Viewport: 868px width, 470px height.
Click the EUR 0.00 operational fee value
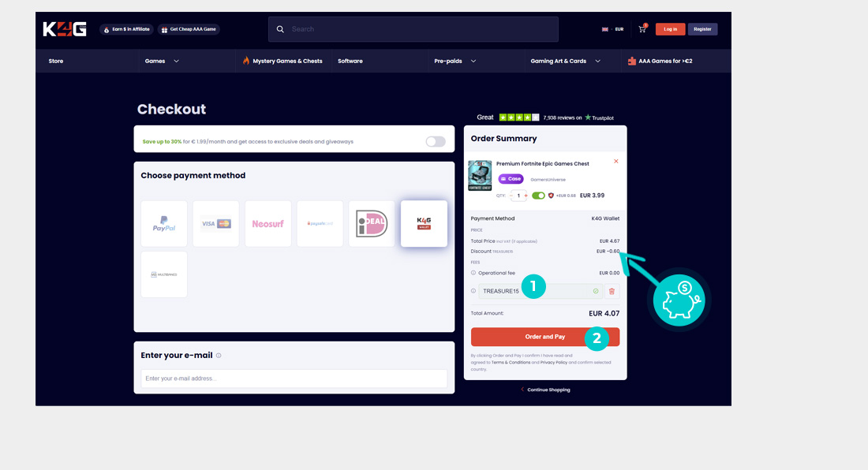609,273
